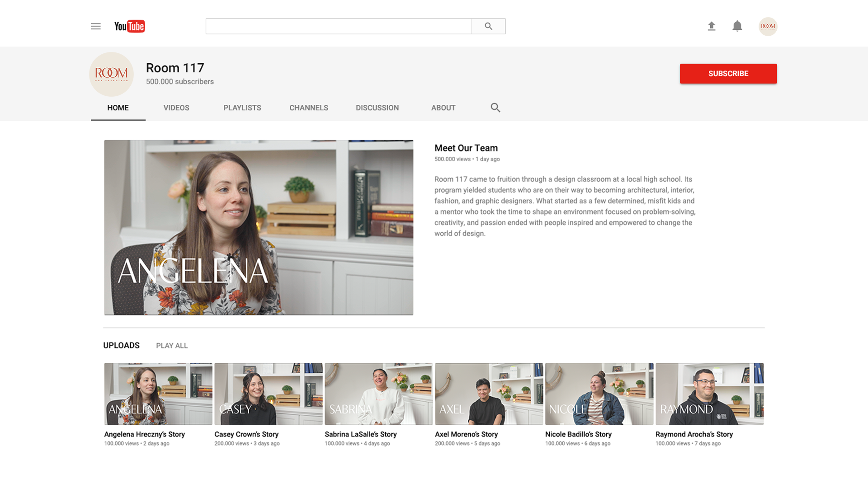
Task: Click the search magnifier button
Action: coord(488,26)
